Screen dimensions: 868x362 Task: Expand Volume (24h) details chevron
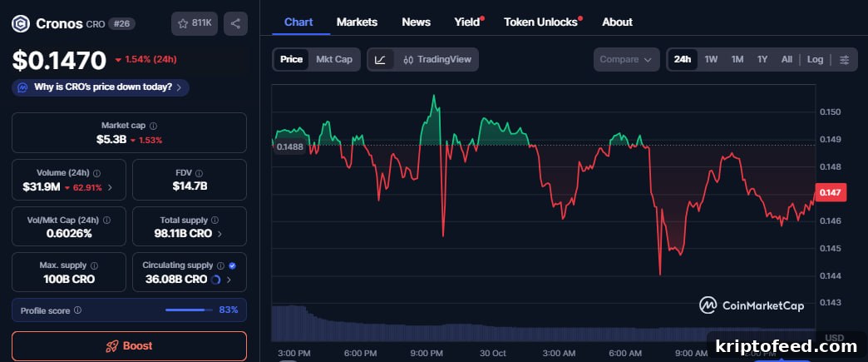coord(110,187)
